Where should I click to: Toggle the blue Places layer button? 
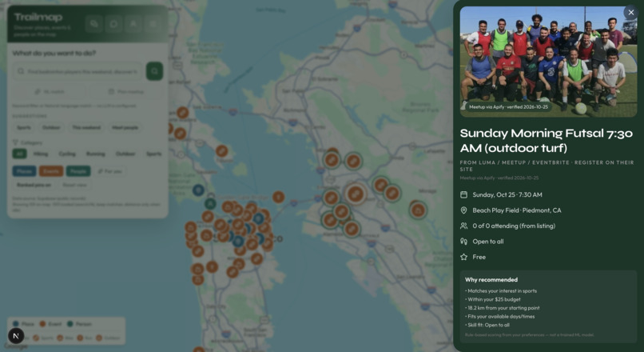coord(24,171)
